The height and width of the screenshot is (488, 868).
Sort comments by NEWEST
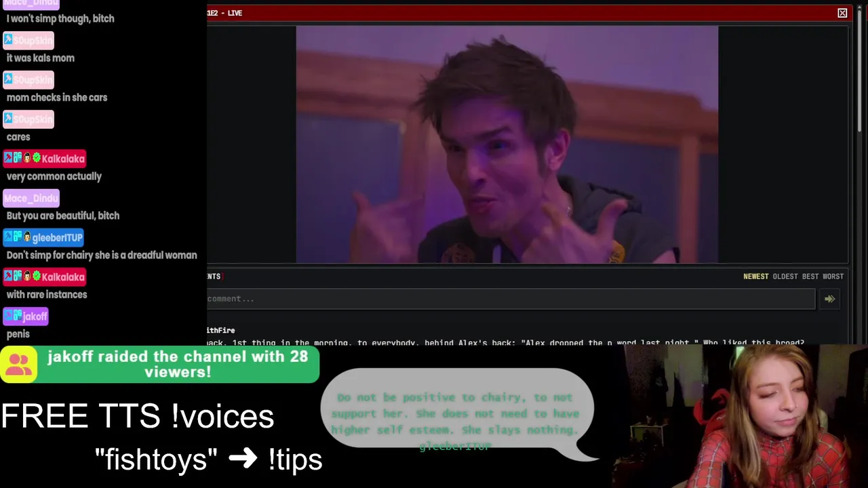click(755, 277)
